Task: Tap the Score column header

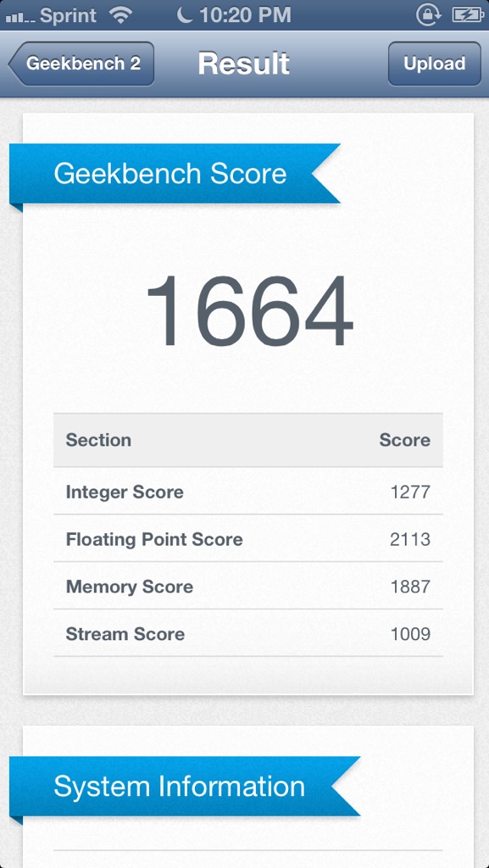Action: coord(404,440)
